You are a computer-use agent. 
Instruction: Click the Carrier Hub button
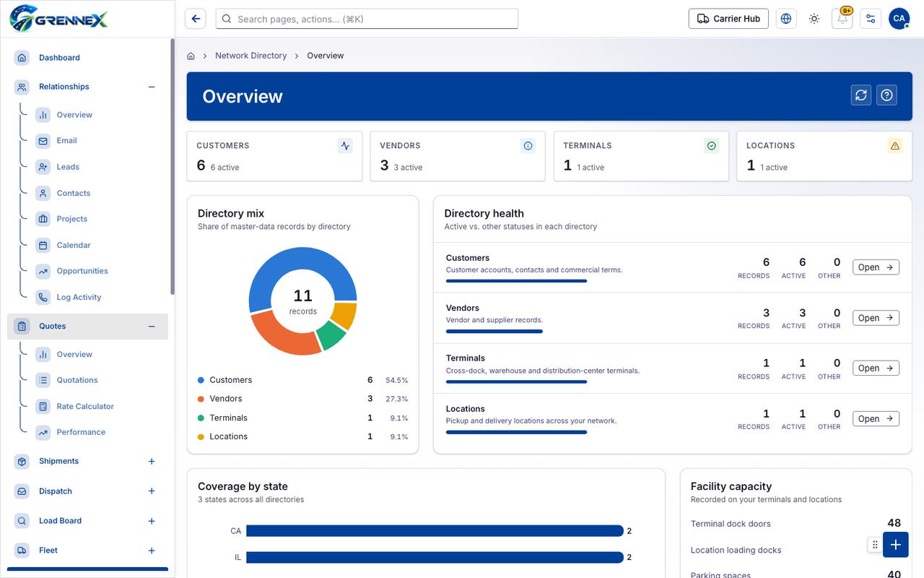(728, 19)
